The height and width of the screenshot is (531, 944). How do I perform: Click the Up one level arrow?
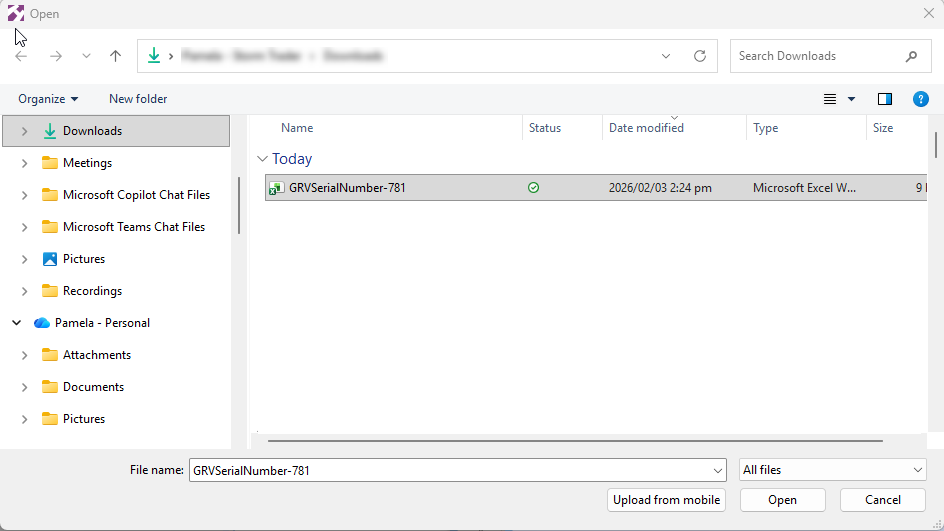pyautogui.click(x=115, y=56)
